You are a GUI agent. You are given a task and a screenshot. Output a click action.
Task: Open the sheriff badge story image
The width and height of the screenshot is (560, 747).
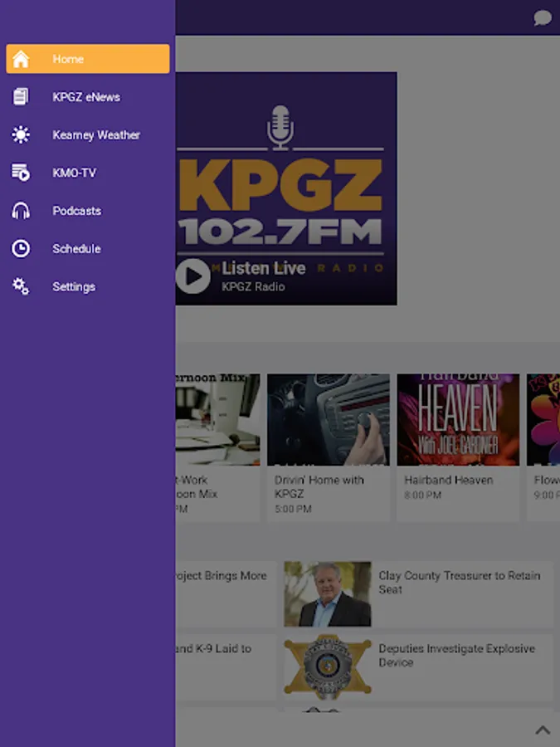point(328,666)
